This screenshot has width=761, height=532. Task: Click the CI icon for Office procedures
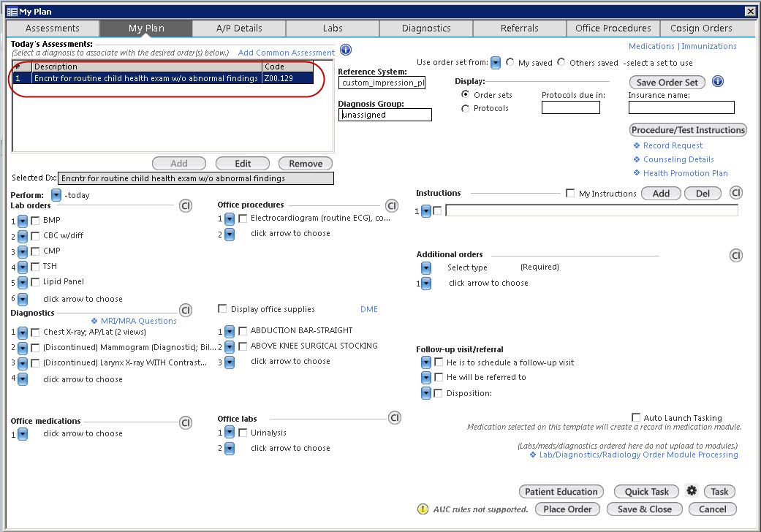click(392, 205)
